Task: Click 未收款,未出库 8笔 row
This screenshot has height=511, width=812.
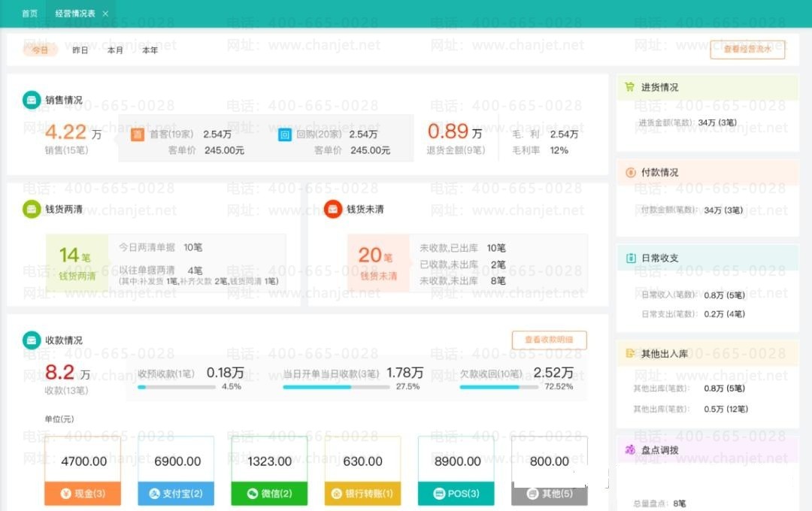Action: (462, 280)
